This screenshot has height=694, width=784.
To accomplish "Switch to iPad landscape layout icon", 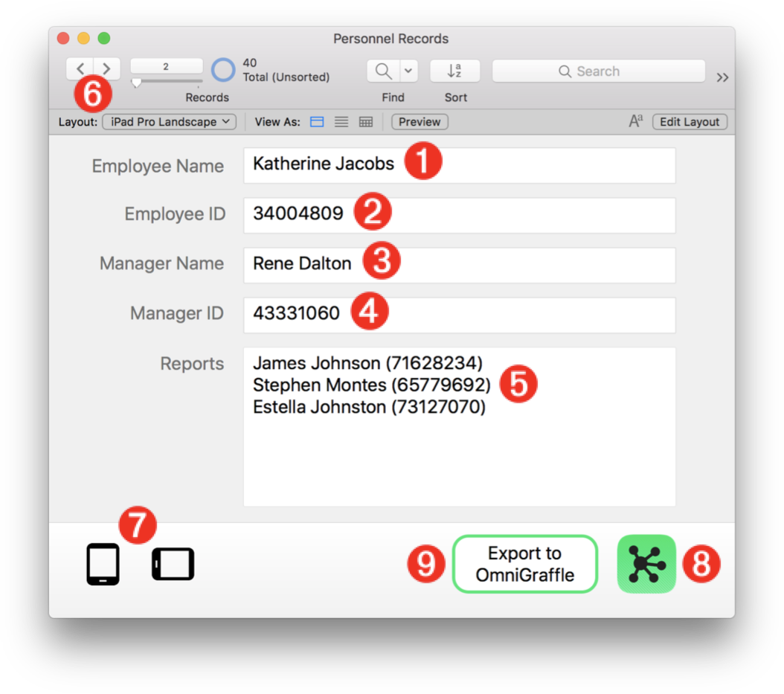I will tap(173, 564).
